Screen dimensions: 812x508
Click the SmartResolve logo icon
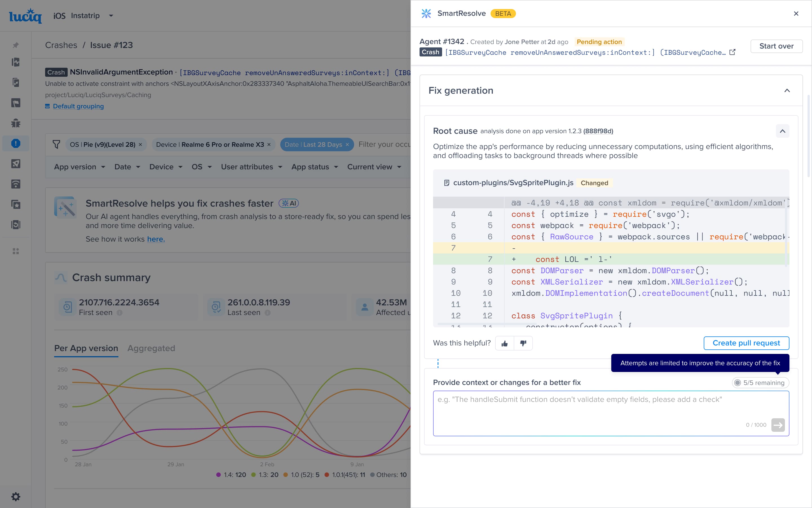click(x=426, y=14)
